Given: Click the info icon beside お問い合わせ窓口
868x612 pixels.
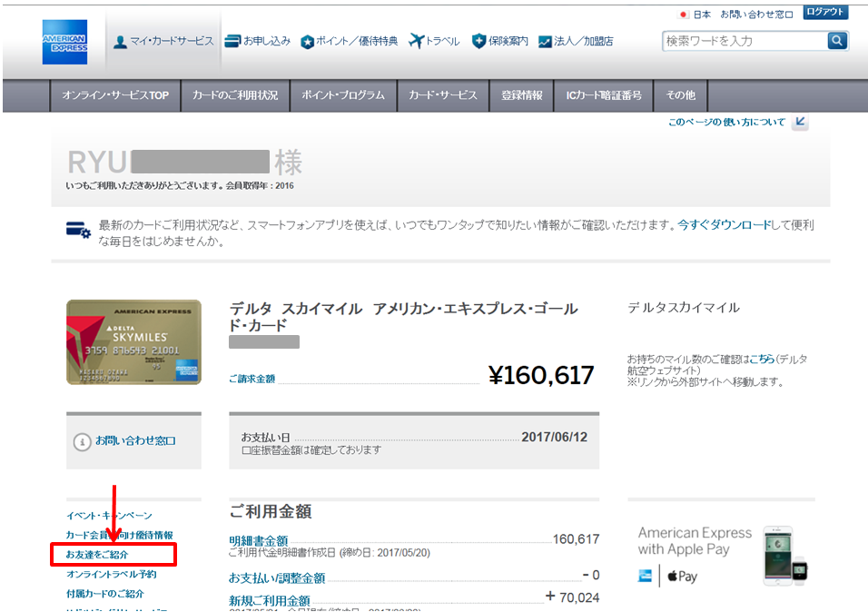Looking at the screenshot, I should pyautogui.click(x=82, y=441).
